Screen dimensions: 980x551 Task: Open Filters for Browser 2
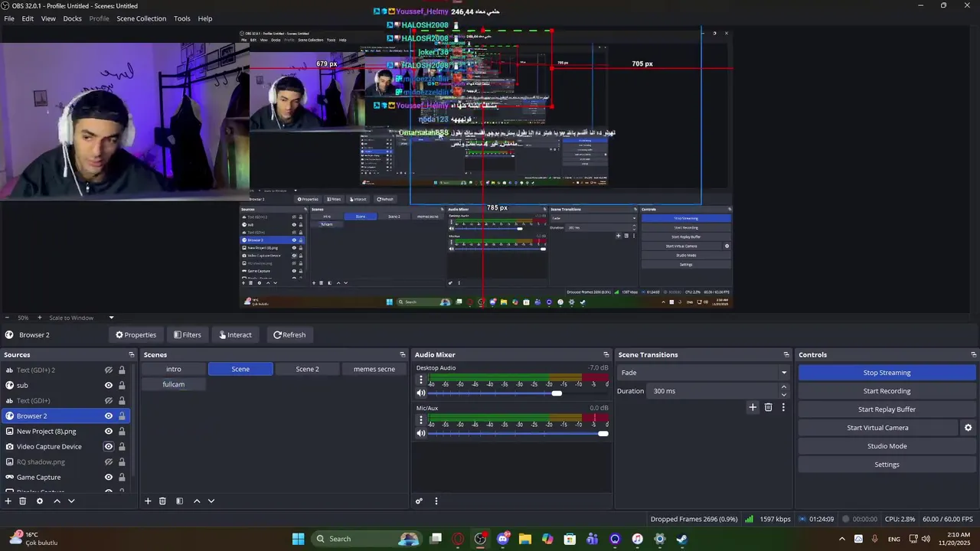tap(188, 334)
